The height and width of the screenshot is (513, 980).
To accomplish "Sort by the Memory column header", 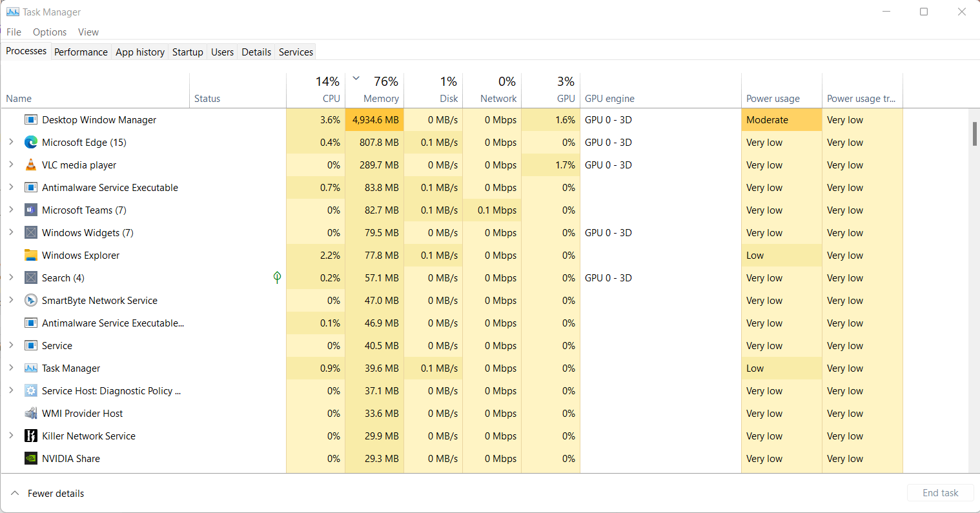I will 374,90.
